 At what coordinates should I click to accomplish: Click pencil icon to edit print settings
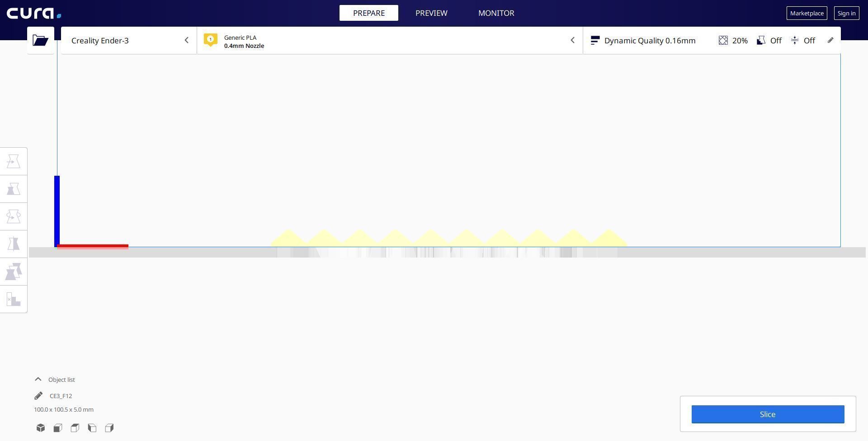(x=830, y=40)
